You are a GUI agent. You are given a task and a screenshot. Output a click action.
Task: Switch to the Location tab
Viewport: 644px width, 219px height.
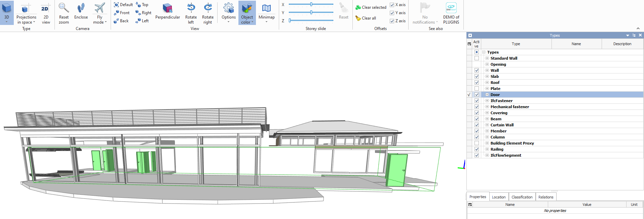pos(498,197)
